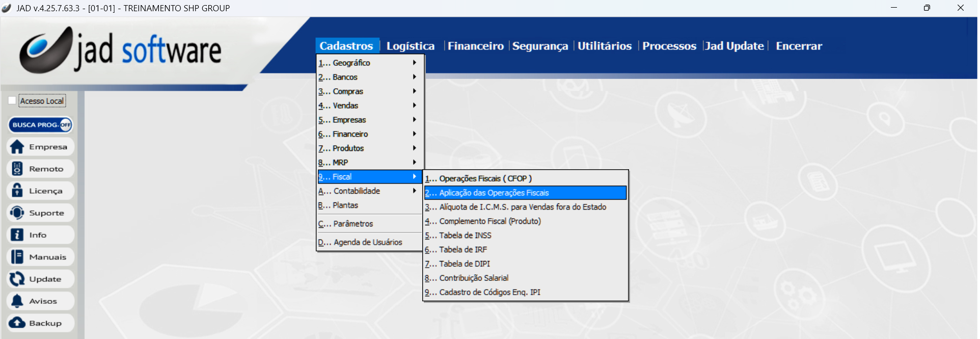Screen dimensions: 980x339
Task: Minimize the JAD window
Action: click(894, 8)
